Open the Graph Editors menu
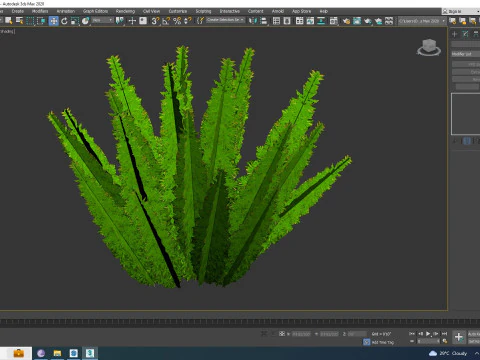The image size is (480, 360). pos(95,11)
